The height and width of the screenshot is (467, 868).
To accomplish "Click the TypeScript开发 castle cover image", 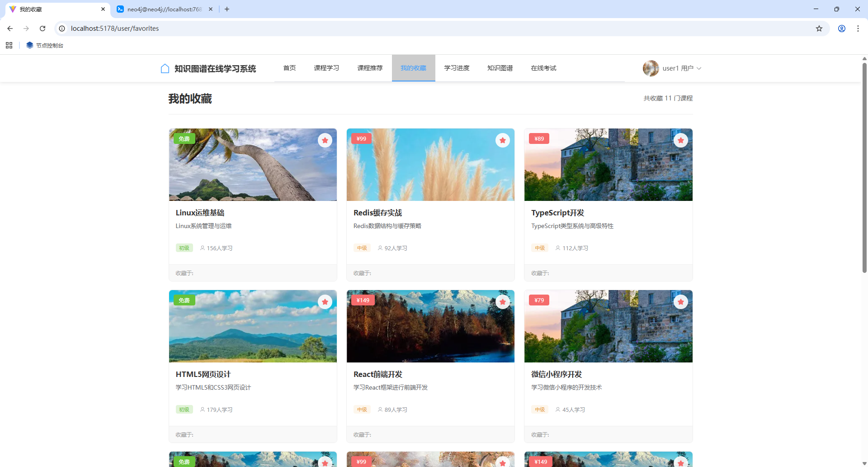I will [609, 165].
